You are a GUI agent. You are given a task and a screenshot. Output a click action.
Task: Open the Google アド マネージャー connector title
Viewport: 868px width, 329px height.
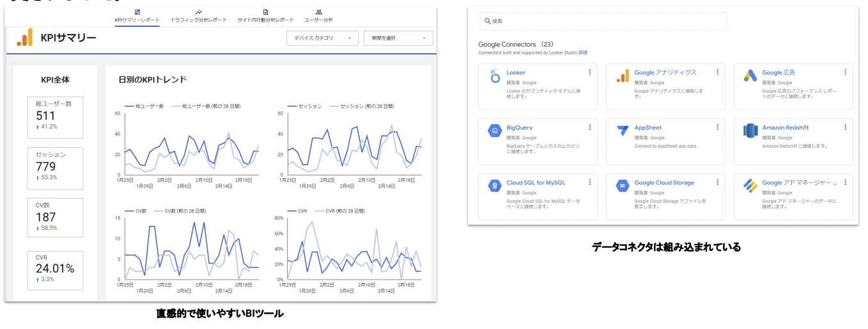pyautogui.click(x=799, y=183)
